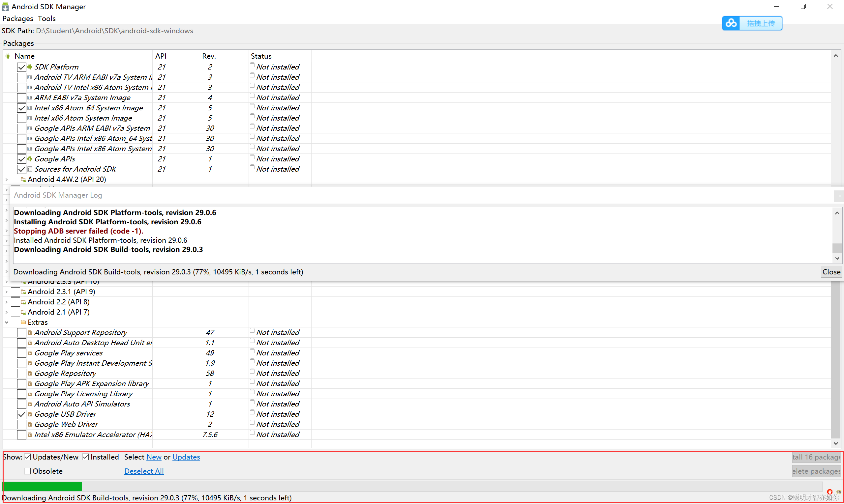This screenshot has height=504, width=844.
Task: Click the cloud upload widget icon
Action: click(731, 23)
